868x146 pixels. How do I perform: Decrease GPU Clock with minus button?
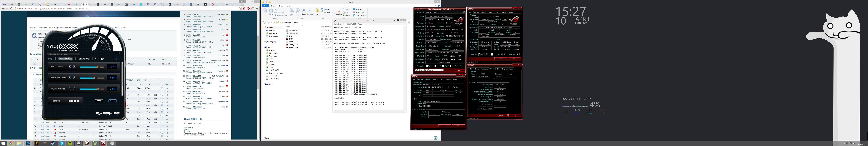click(69, 67)
